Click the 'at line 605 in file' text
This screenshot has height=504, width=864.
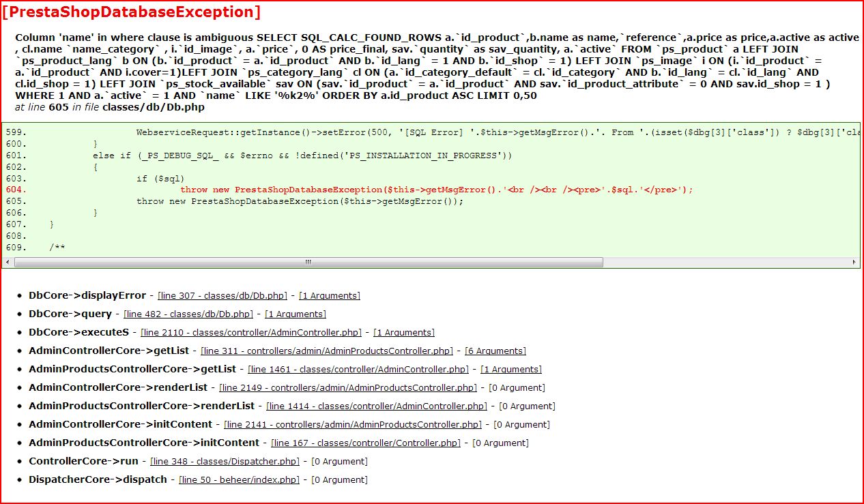click(x=110, y=107)
